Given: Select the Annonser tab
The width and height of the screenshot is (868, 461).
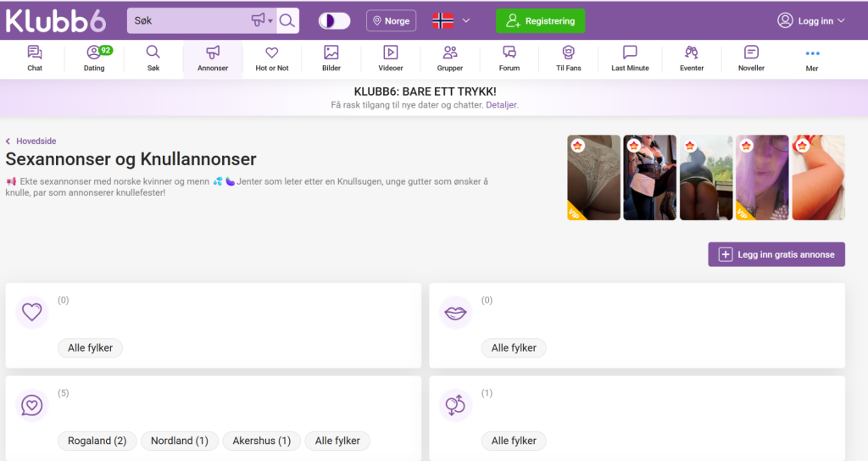Looking at the screenshot, I should (213, 58).
